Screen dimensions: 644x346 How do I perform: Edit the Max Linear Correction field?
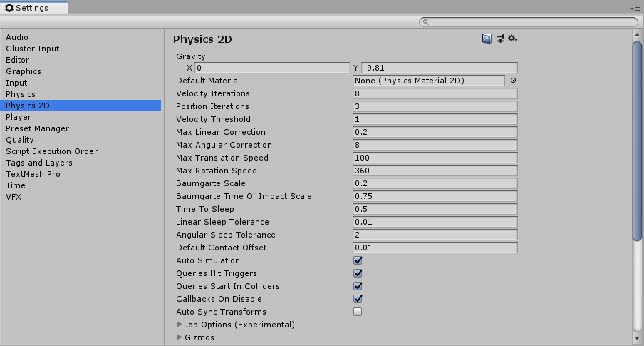pos(435,132)
